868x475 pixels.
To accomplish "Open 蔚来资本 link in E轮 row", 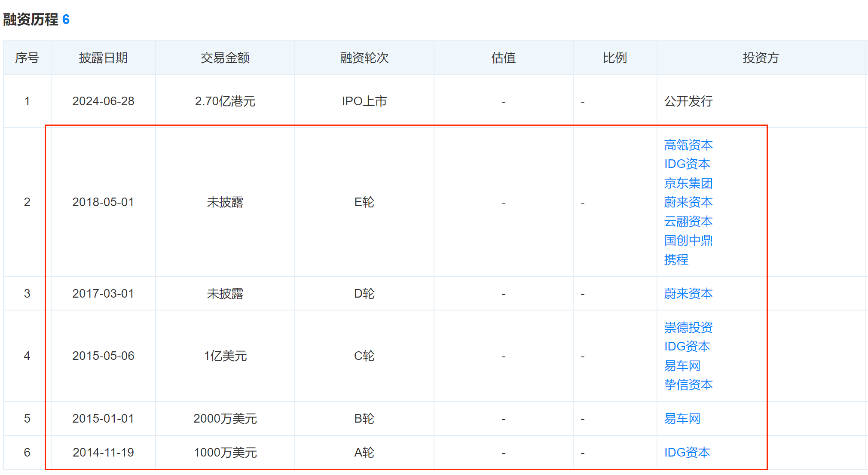I will click(688, 202).
